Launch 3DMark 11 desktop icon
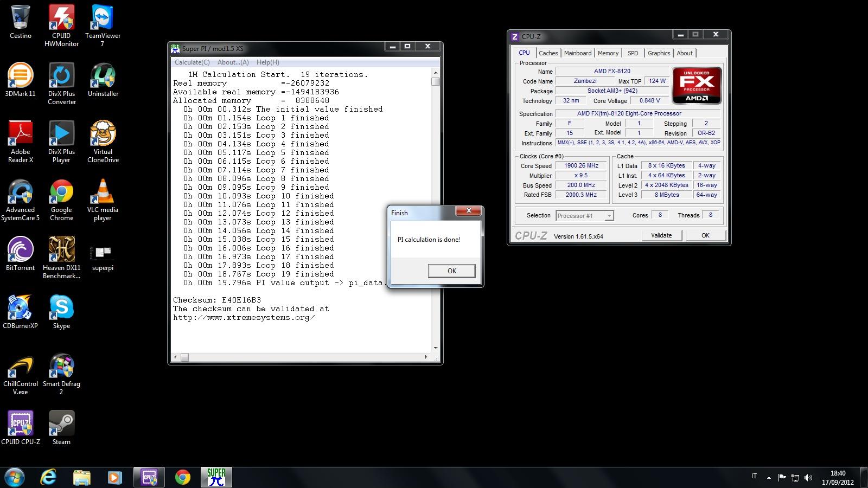Viewport: 868px width, 488px height. click(21, 80)
